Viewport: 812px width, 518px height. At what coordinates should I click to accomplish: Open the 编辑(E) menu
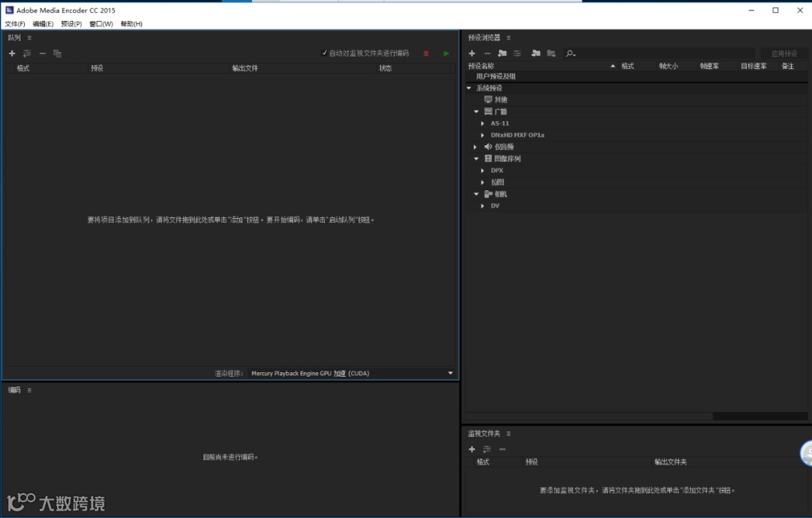click(x=43, y=24)
